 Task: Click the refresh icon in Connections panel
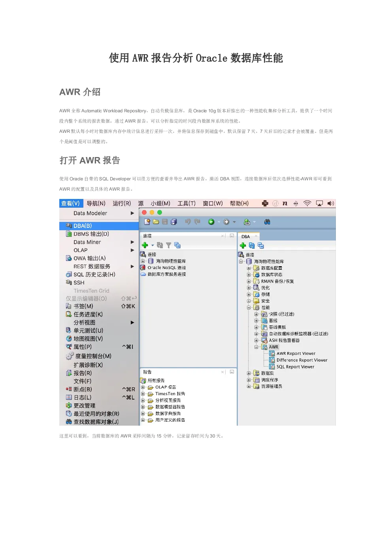[x=160, y=245]
